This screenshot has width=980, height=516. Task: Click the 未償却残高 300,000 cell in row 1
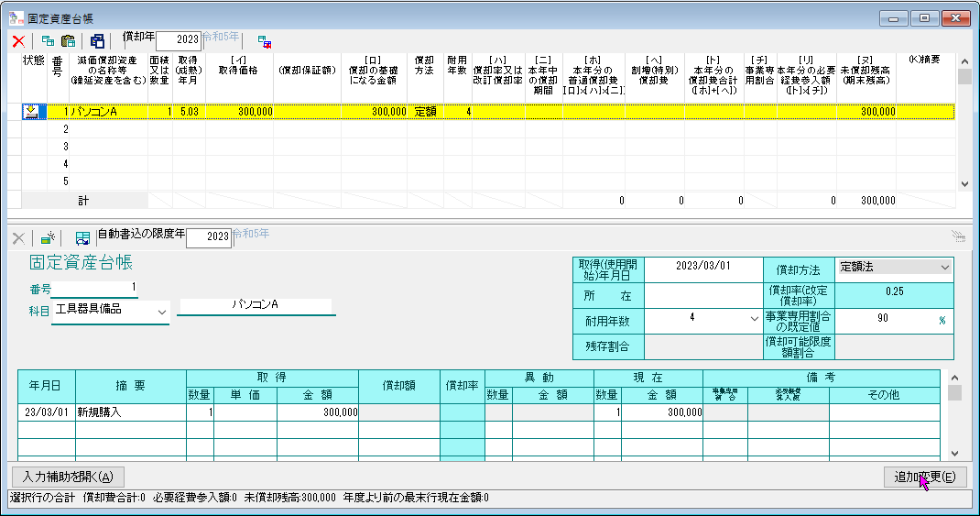click(x=866, y=112)
